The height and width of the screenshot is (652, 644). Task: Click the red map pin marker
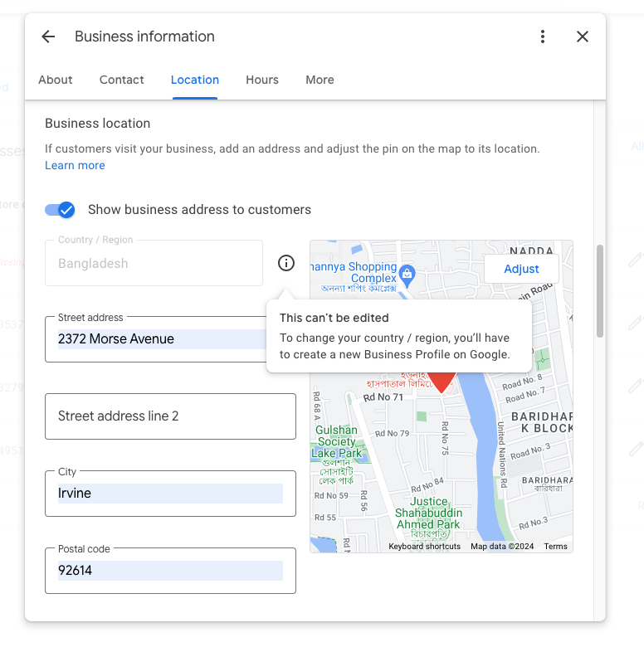click(442, 382)
